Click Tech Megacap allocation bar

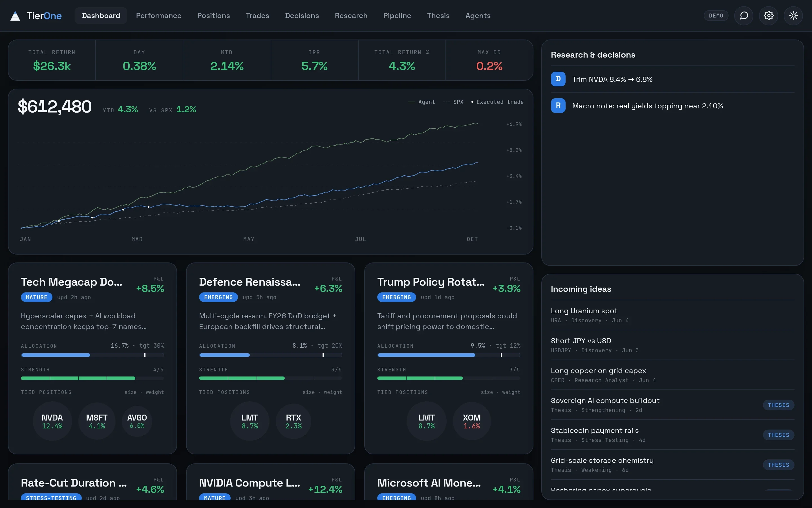pyautogui.click(x=92, y=355)
